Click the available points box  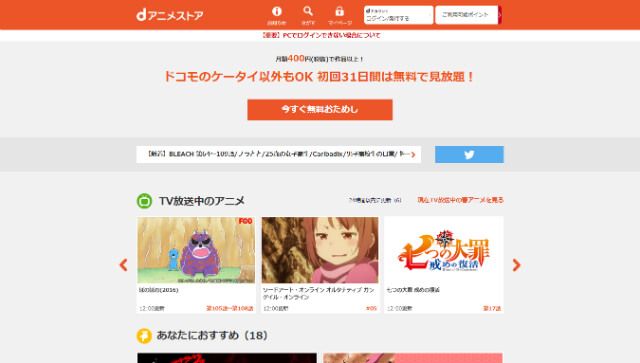467,15
